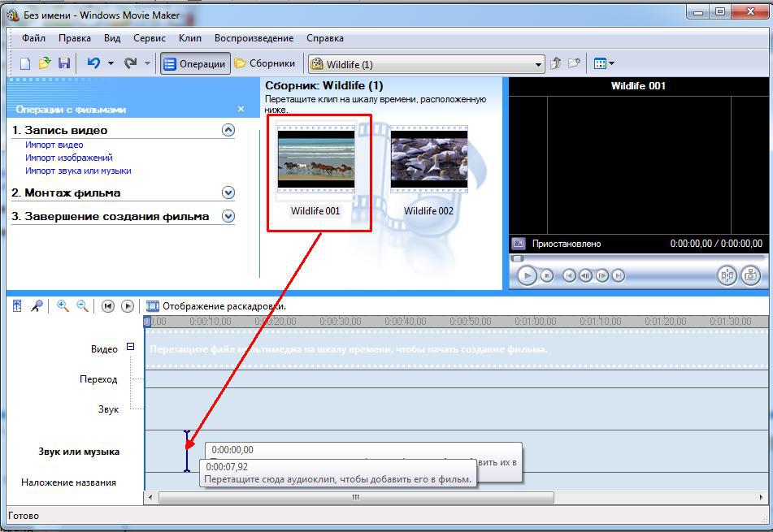Select the Wildlife 001 clip thumbnail
The width and height of the screenshot is (773, 532).
pyautogui.click(x=316, y=159)
